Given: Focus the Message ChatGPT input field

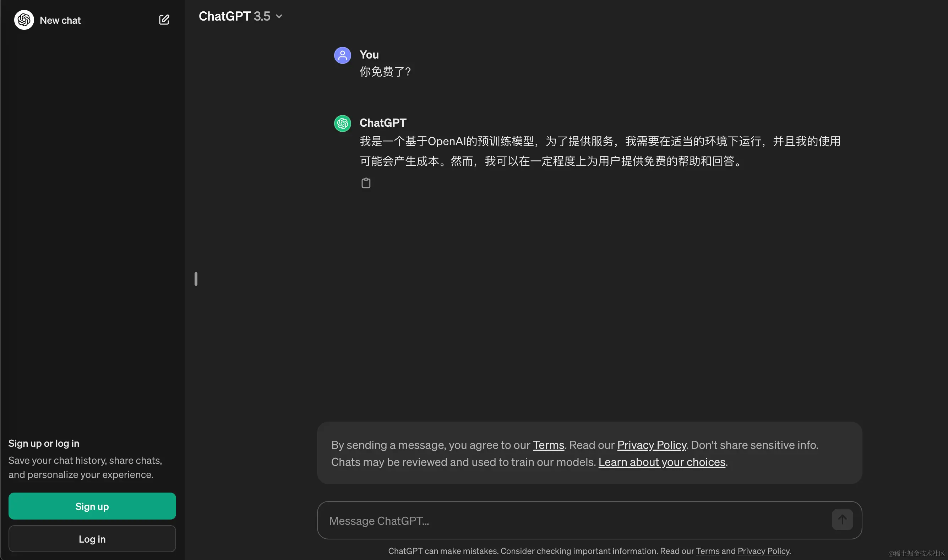Looking at the screenshot, I should pyautogui.click(x=566, y=520).
